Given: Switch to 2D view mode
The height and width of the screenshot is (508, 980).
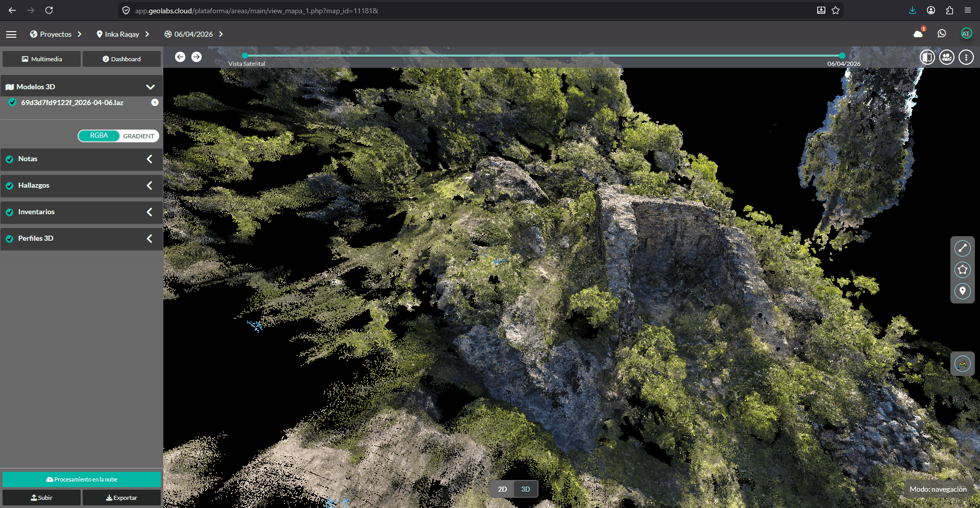Looking at the screenshot, I should point(502,489).
